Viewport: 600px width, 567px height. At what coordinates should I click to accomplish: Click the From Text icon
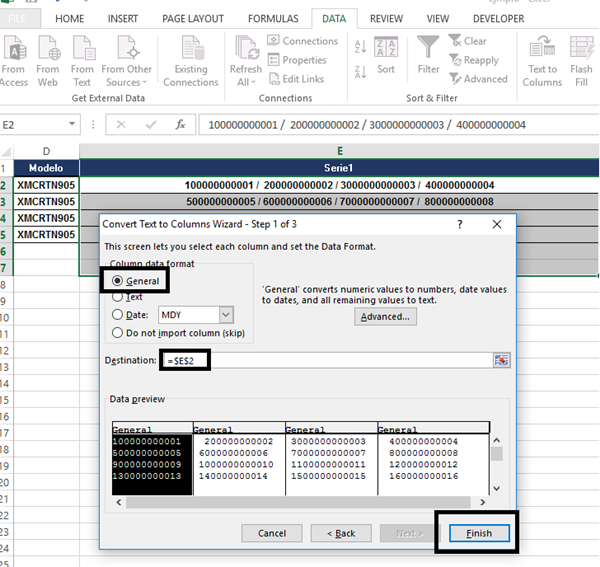[x=82, y=48]
